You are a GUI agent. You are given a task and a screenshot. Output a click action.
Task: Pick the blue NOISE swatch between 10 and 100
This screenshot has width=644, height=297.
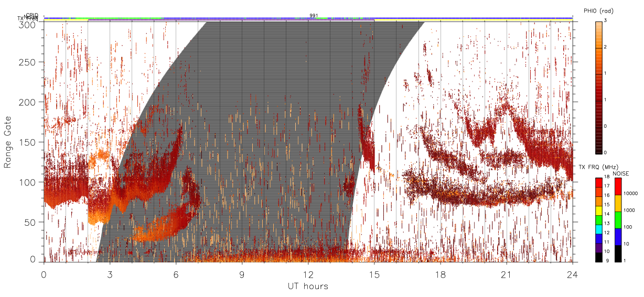click(x=618, y=237)
